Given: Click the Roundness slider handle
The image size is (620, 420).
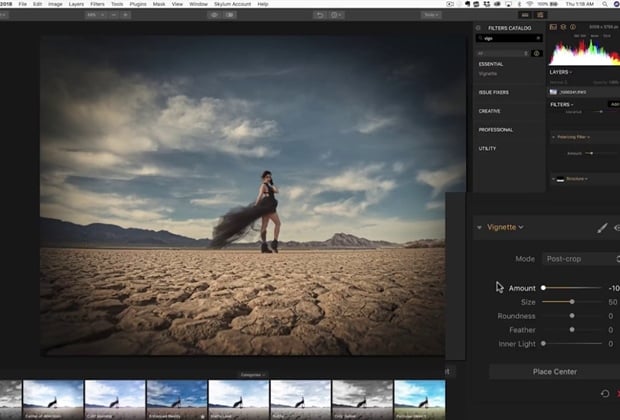Looking at the screenshot, I should (572, 316).
